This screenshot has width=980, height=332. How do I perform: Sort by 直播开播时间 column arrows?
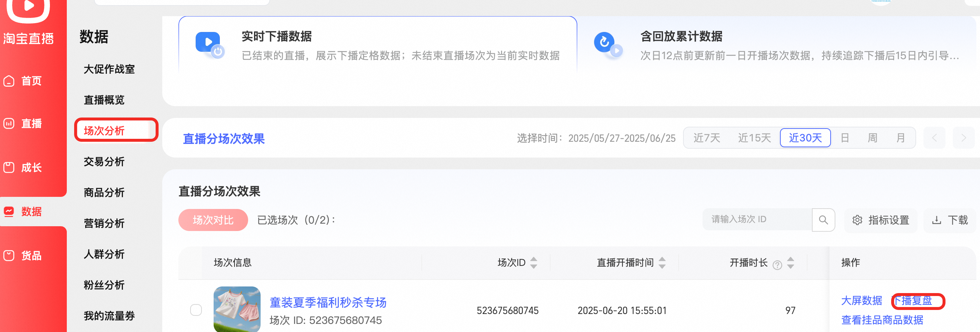point(662,262)
